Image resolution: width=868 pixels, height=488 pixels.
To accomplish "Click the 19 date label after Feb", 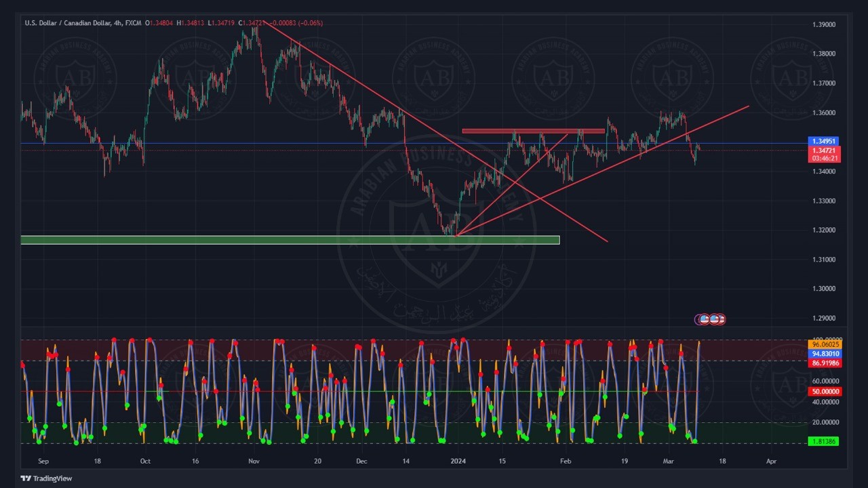I will click(623, 461).
